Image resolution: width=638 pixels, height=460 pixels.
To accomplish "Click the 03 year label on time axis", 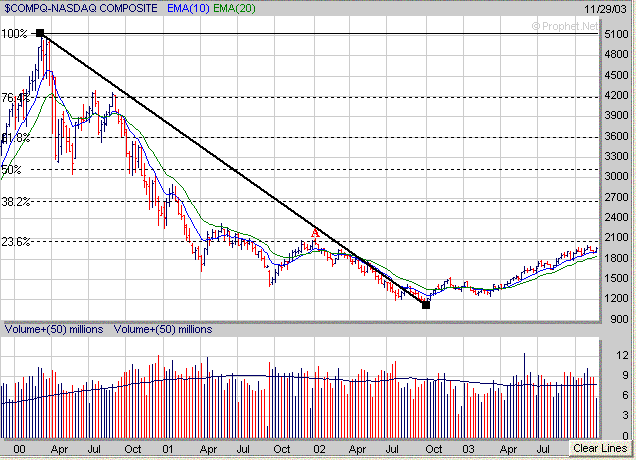I will click(468, 449).
